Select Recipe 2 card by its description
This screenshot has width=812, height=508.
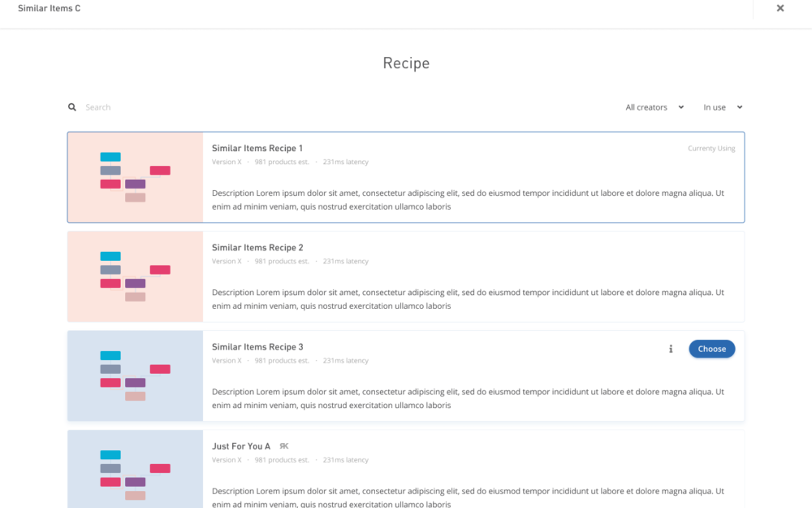pyautogui.click(x=468, y=299)
